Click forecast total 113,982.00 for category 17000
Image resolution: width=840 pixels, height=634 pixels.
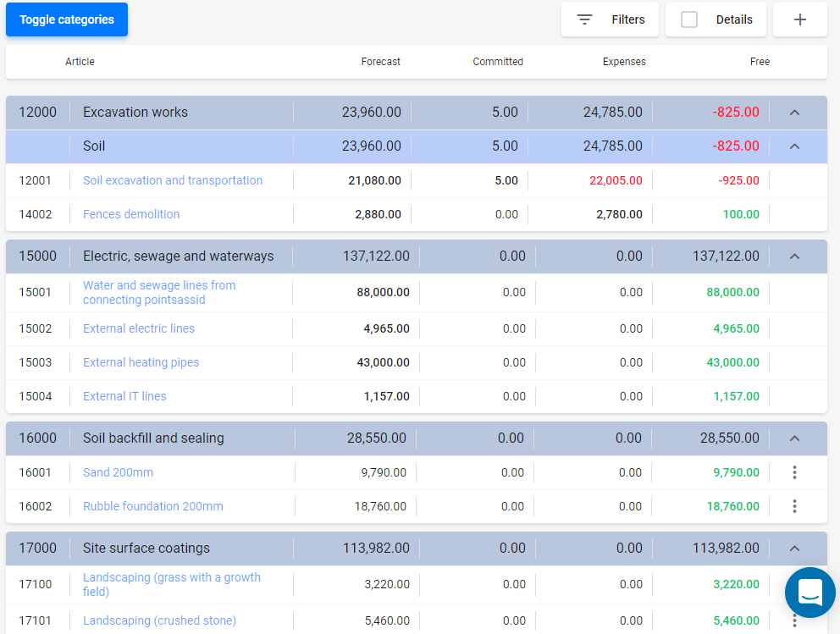[376, 549]
